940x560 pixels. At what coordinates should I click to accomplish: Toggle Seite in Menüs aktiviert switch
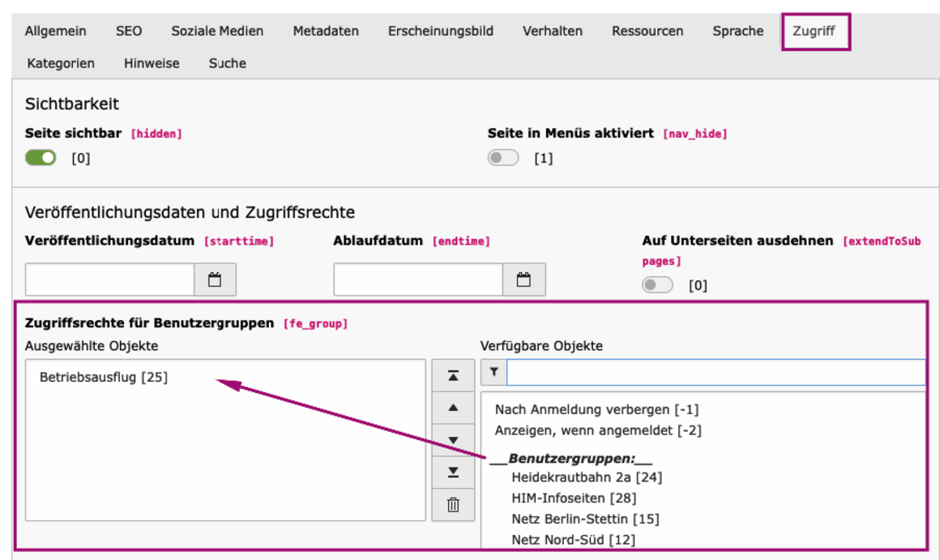(x=503, y=158)
